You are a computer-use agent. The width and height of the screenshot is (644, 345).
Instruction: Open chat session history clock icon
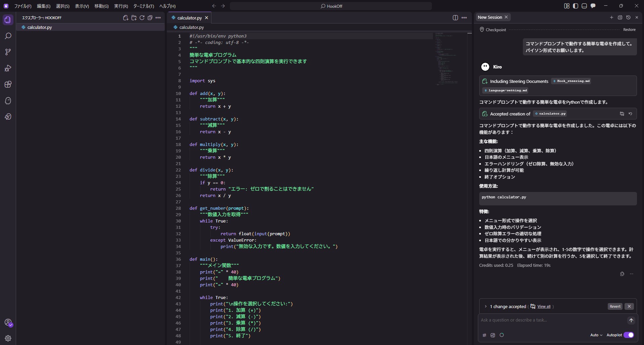click(x=628, y=17)
